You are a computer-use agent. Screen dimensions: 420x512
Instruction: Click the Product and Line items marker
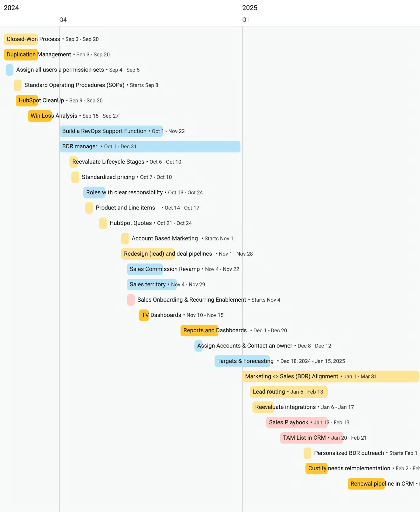pyautogui.click(x=89, y=208)
